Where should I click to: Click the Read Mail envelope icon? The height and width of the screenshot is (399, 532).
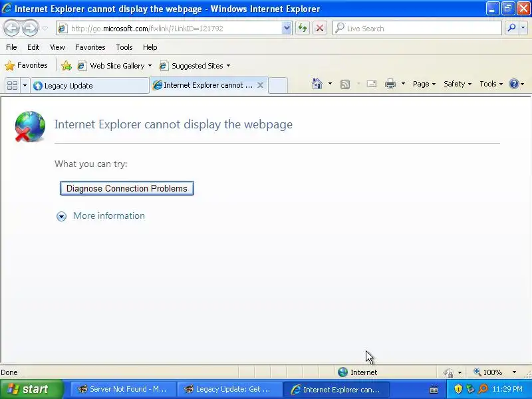[372, 84]
